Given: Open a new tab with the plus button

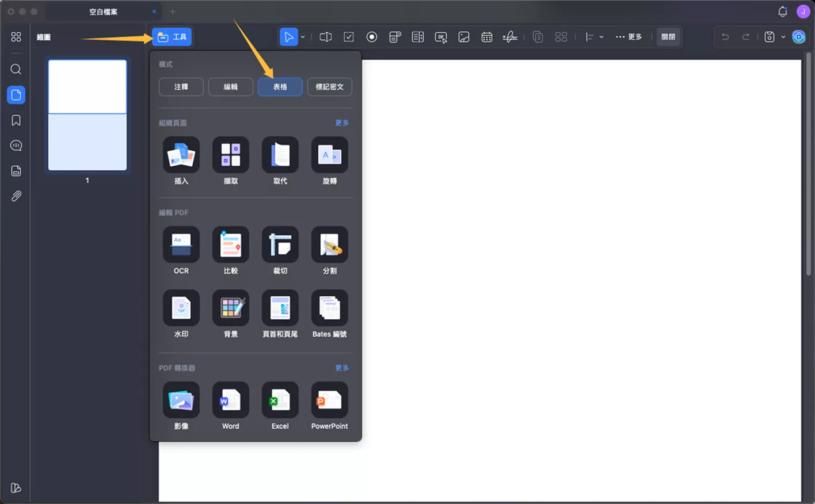Looking at the screenshot, I should 173,12.
